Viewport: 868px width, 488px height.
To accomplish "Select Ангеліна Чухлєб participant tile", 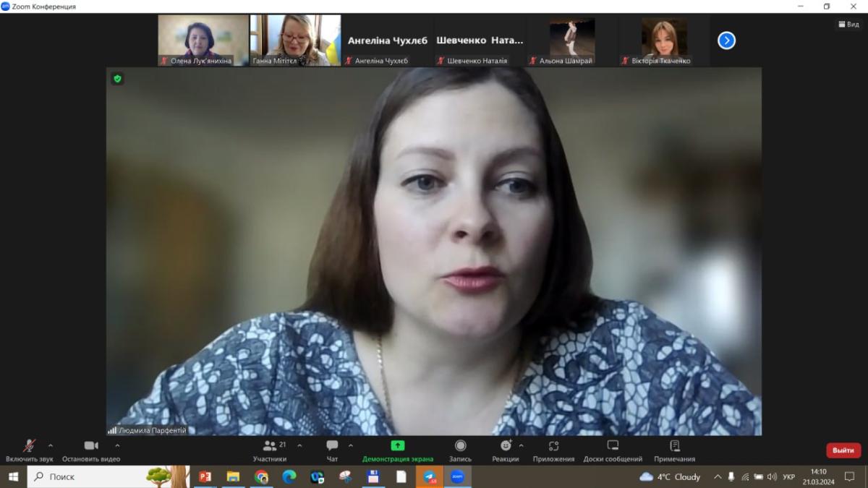I will (387, 40).
